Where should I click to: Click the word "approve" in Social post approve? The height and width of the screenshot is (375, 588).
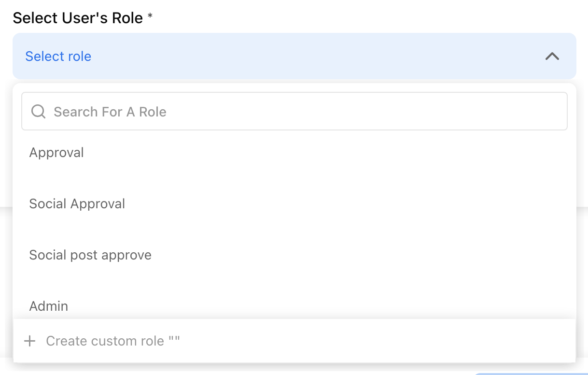point(128,255)
